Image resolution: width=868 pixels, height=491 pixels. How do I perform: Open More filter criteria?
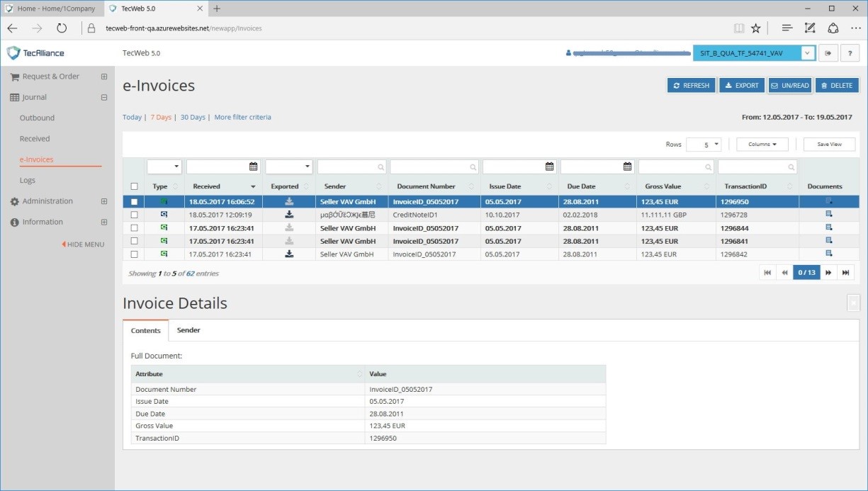coord(242,117)
